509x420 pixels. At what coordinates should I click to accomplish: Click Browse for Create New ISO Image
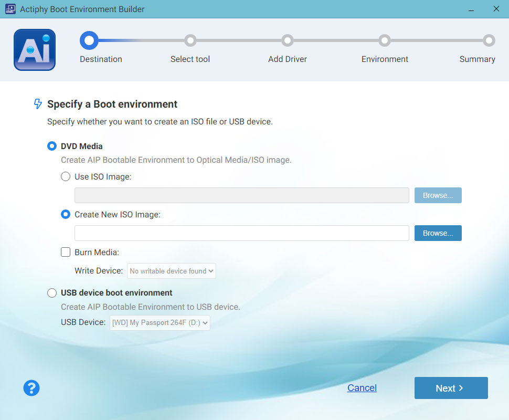pos(438,233)
